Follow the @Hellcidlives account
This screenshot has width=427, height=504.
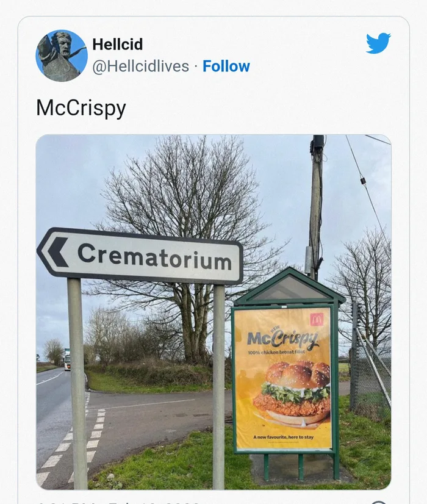(226, 67)
